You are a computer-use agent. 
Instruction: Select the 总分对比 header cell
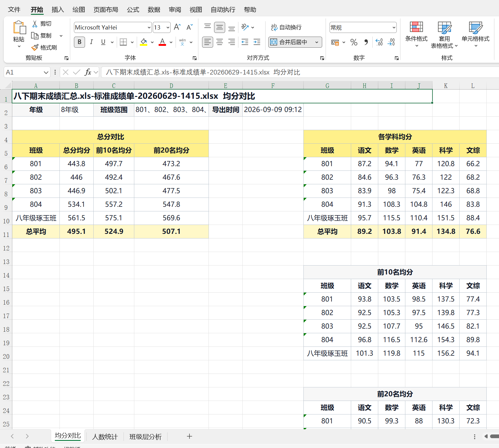(111, 137)
